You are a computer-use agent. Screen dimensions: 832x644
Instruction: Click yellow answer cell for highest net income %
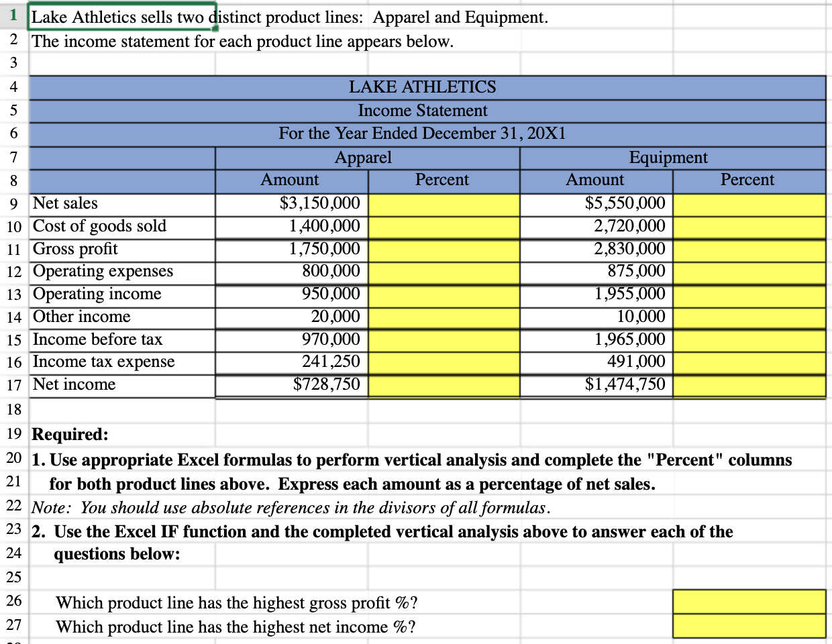[750, 626]
